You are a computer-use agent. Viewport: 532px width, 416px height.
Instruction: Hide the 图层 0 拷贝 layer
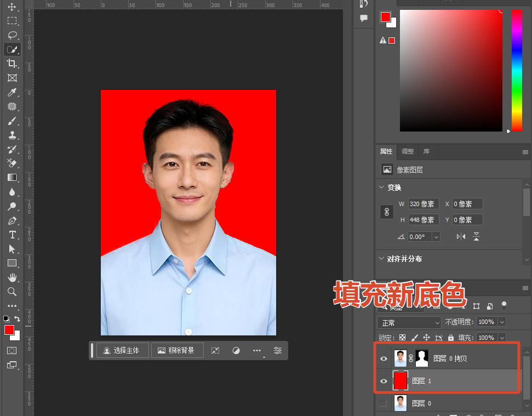[x=384, y=358]
